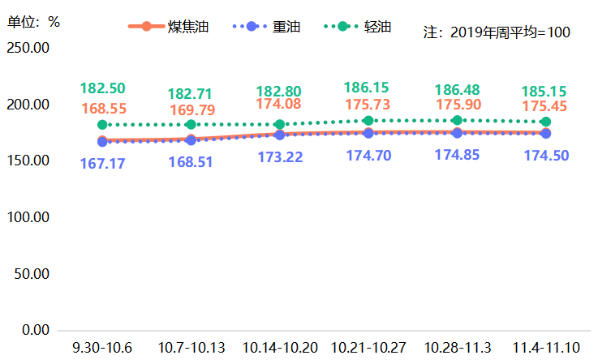Click the blue data value 174.70

369,156
